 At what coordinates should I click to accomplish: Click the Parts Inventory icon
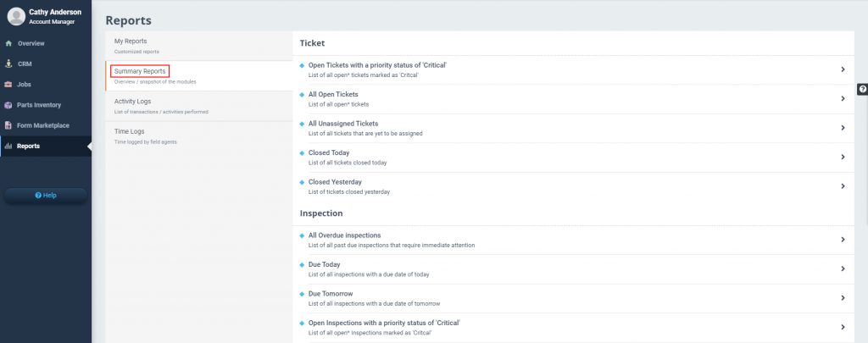point(8,105)
